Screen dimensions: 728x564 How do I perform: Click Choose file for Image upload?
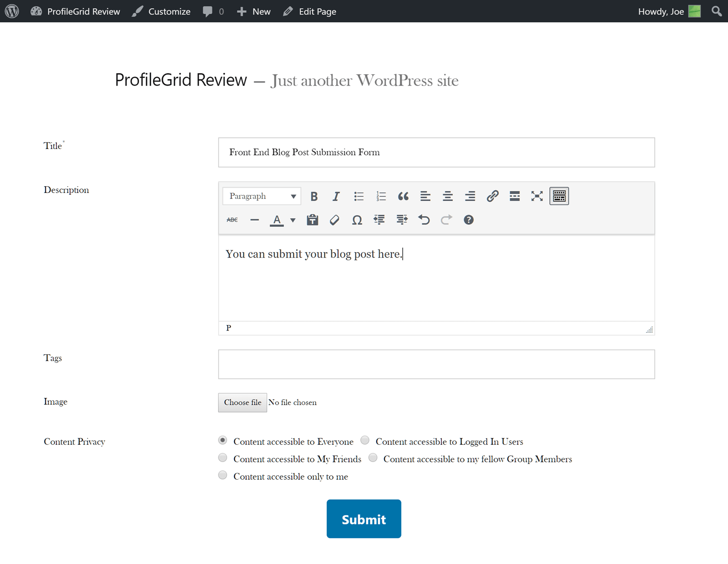(x=243, y=402)
